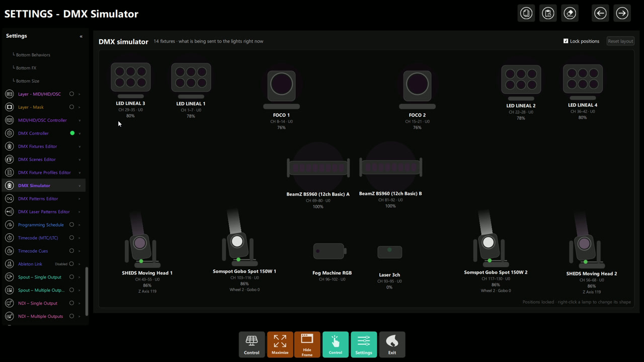Screen dimensions: 644x362
Task: Enable the Ableton Link toggle circle
Action: tap(71, 264)
